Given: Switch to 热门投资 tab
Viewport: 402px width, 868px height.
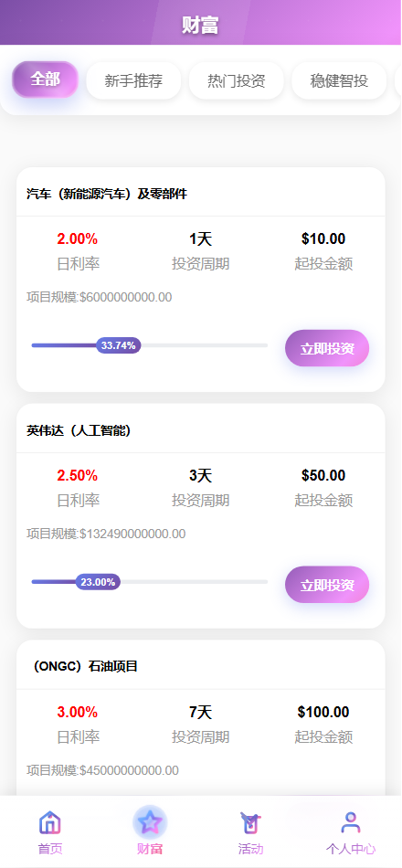Looking at the screenshot, I should 237,80.
